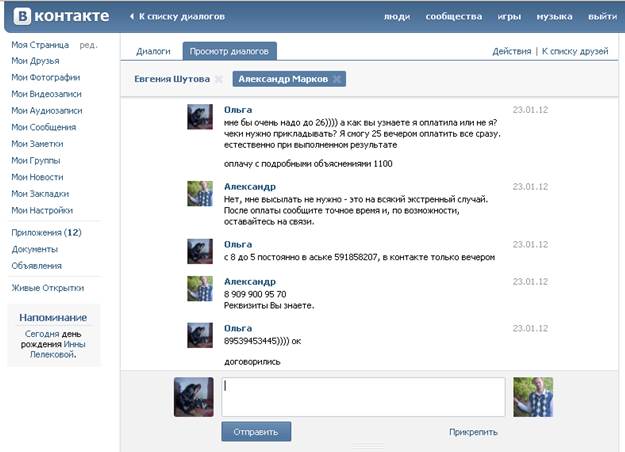Send message with 'Отправить' button
This screenshot has width=625, height=452.
point(256,432)
